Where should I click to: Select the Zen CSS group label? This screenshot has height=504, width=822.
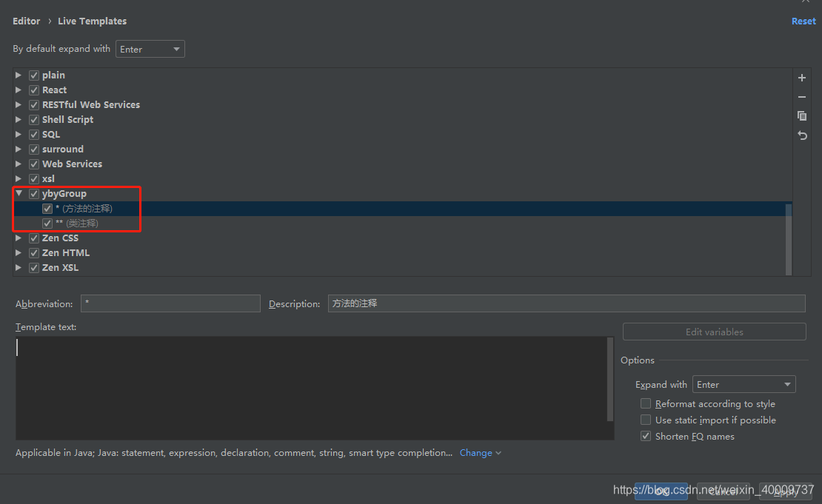60,238
